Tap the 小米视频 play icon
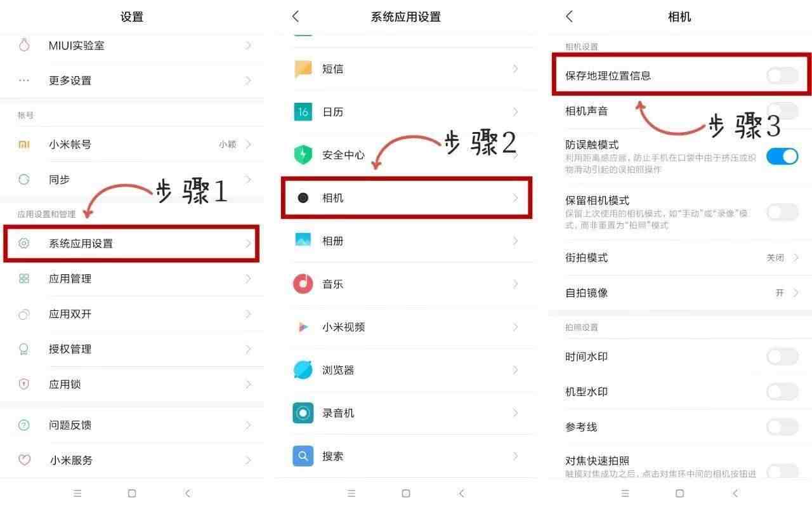Screen dimensions: 812x509 coord(303,327)
